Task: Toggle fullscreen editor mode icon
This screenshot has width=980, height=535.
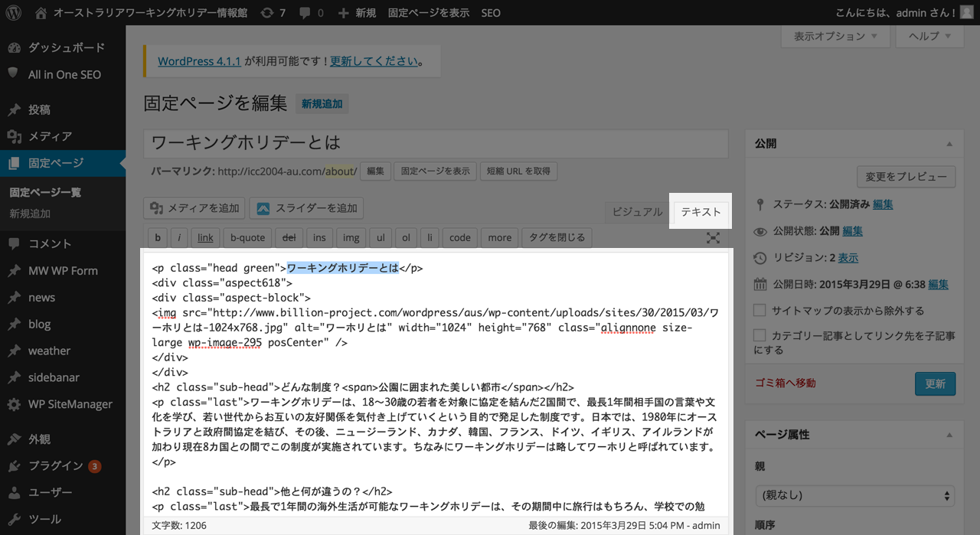Action: [713, 238]
